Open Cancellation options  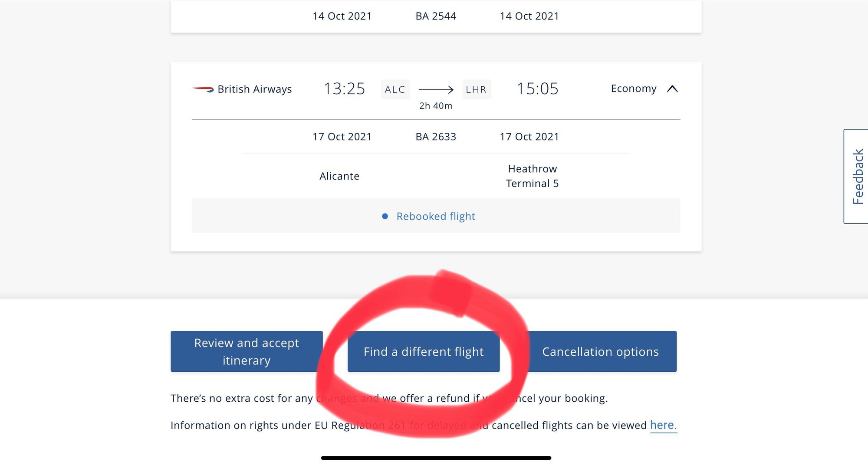click(x=600, y=351)
